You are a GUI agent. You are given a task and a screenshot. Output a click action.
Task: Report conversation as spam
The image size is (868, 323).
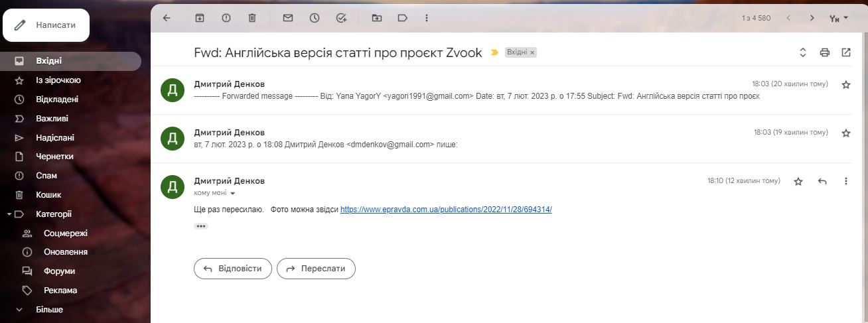(226, 18)
